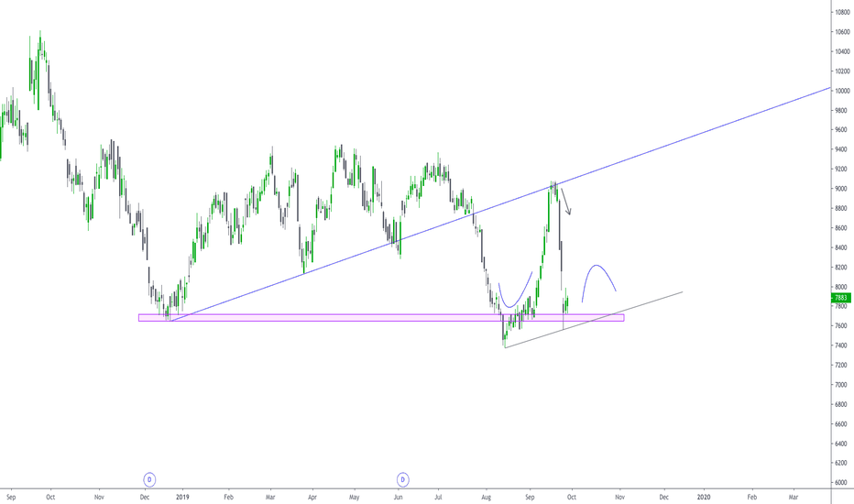Click the 9200 price axis label
854x504 pixels.
point(842,169)
